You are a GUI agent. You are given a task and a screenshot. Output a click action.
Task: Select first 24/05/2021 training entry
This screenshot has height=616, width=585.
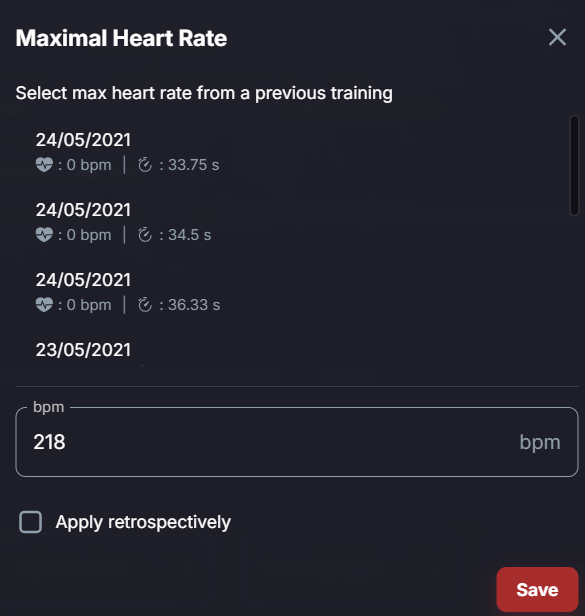291,152
